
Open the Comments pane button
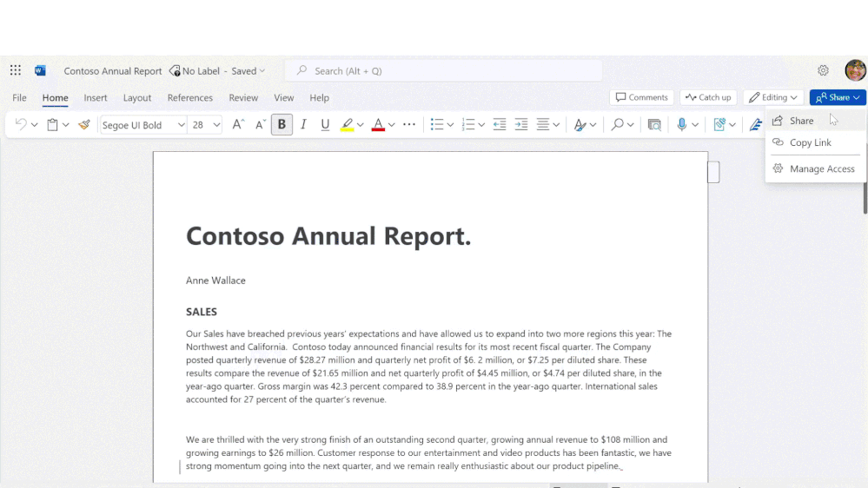[x=641, y=97]
